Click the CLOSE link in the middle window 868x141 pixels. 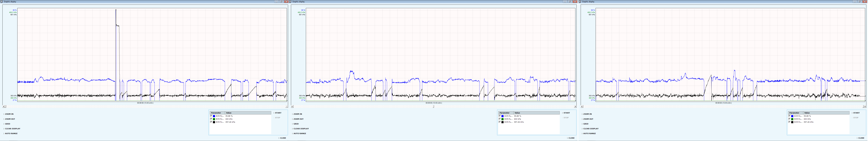pyautogui.click(x=572, y=138)
